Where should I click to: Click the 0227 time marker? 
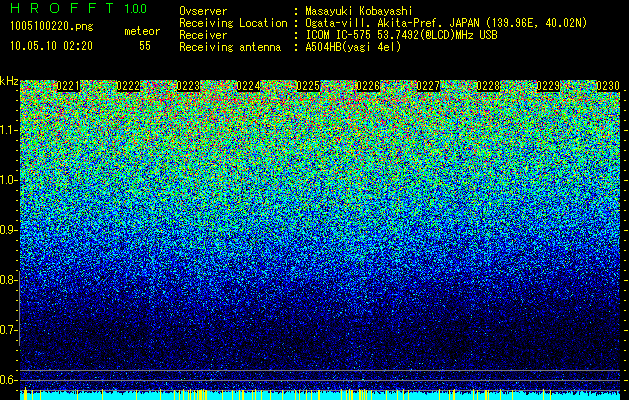coord(428,86)
